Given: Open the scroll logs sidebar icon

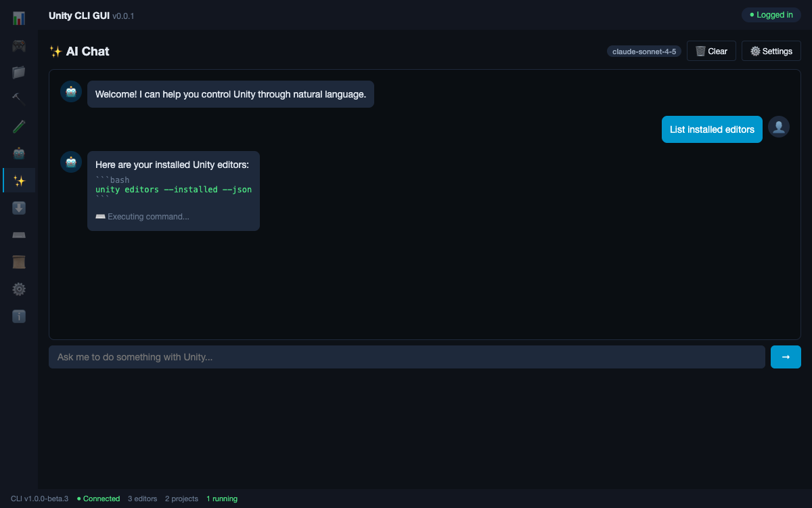Looking at the screenshot, I should (19, 262).
